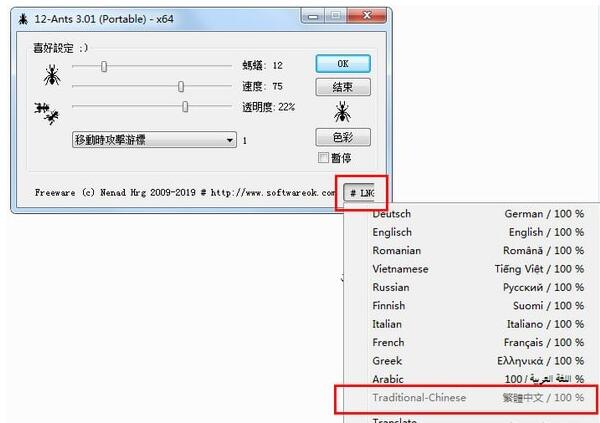Click the ant count slider thumb

coord(104,66)
